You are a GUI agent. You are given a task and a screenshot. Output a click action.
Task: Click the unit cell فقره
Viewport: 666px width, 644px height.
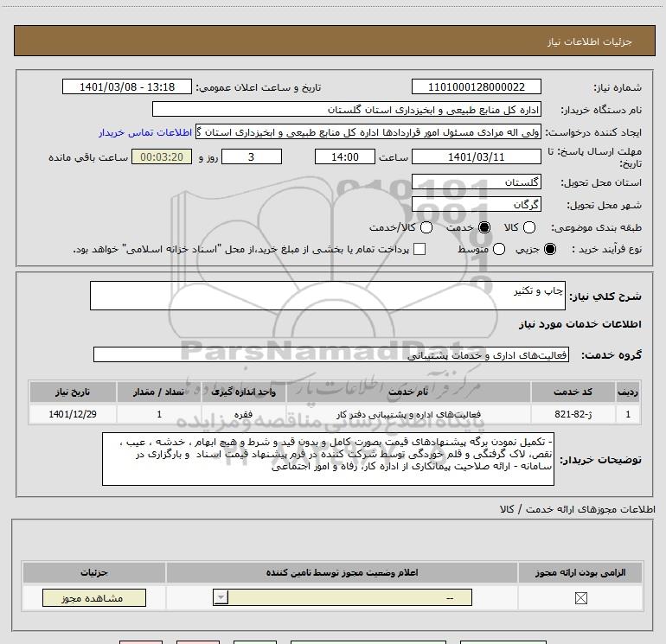tap(243, 414)
